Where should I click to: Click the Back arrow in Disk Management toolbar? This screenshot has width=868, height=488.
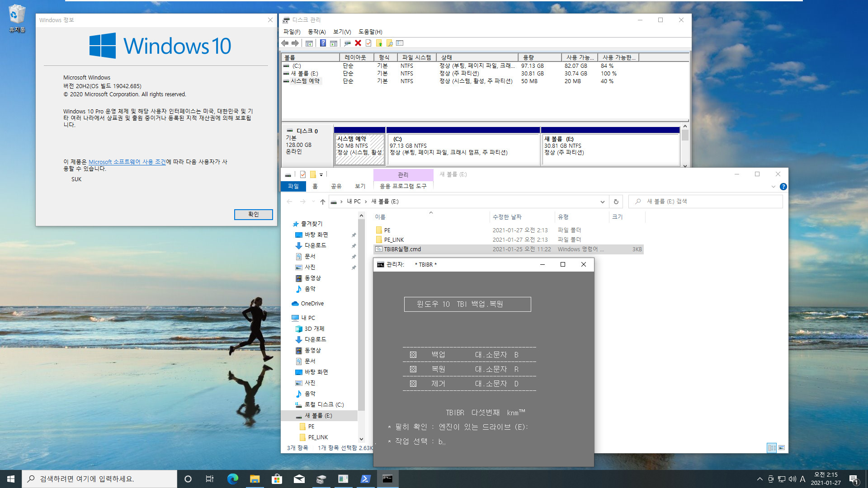pos(285,43)
